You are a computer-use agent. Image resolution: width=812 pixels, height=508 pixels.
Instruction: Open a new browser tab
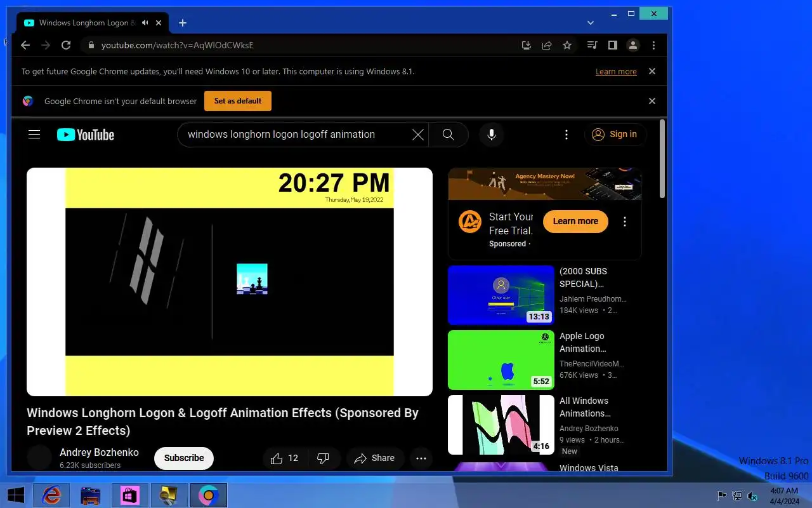(x=183, y=23)
